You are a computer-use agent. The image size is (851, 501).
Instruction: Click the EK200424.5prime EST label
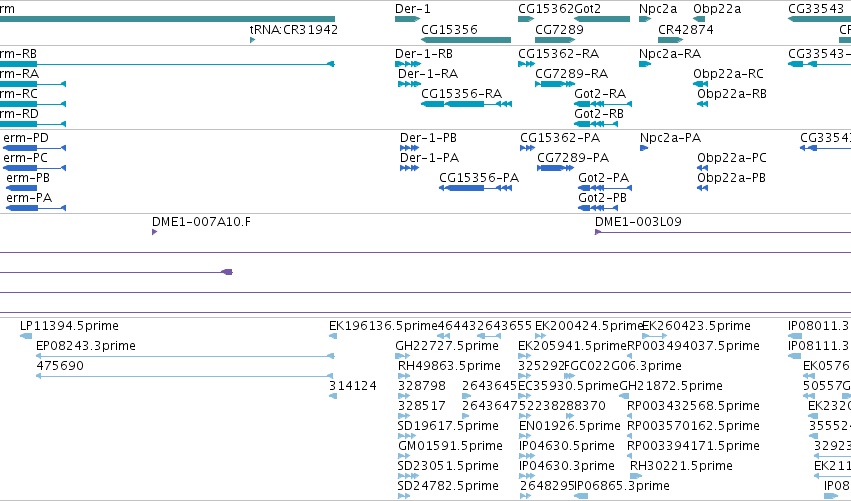[589, 326]
